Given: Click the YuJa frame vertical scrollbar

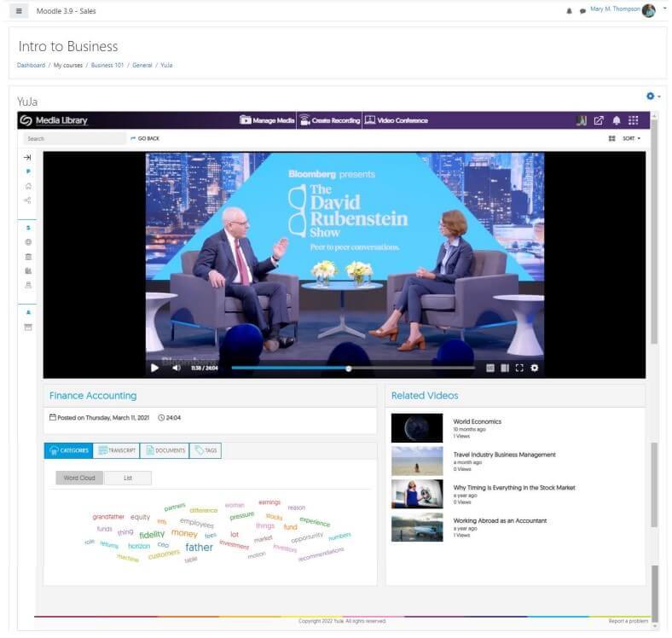Looking at the screenshot, I should coord(654,231).
